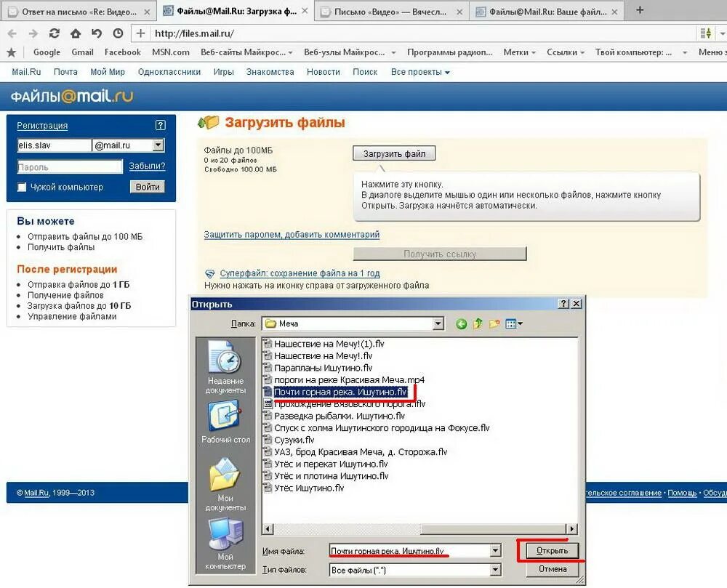Click the Загрузить файл button

click(394, 153)
